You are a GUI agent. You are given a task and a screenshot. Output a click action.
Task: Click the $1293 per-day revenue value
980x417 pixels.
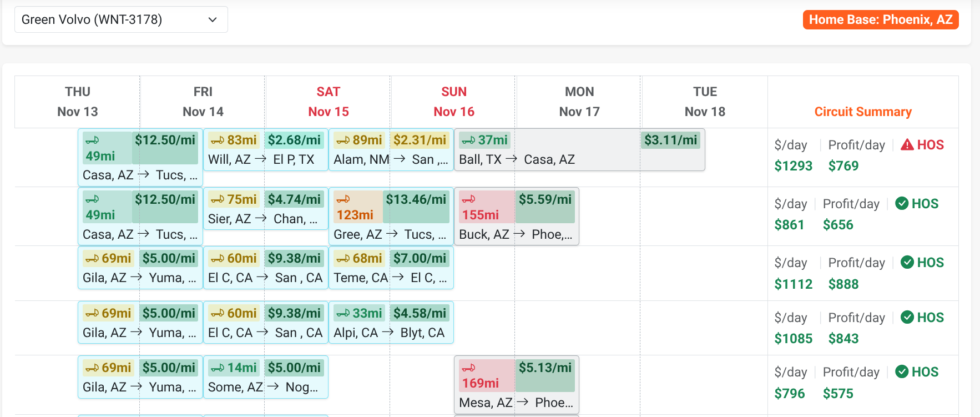point(794,166)
